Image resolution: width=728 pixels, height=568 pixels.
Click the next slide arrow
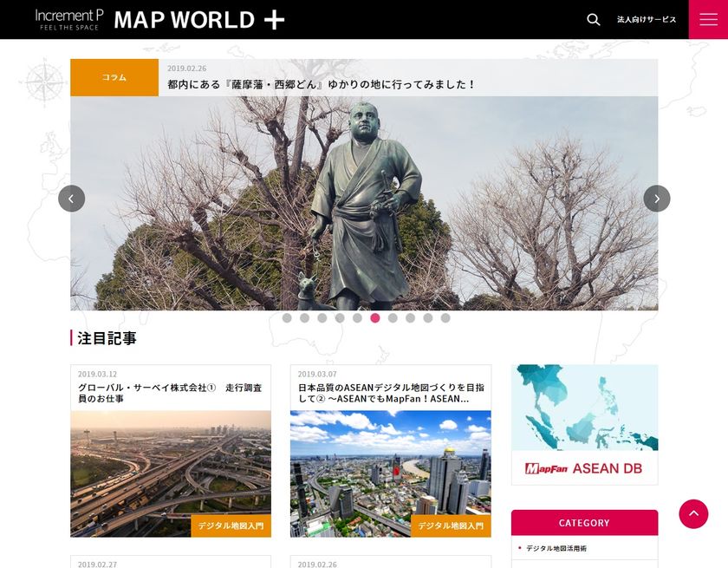[657, 199]
